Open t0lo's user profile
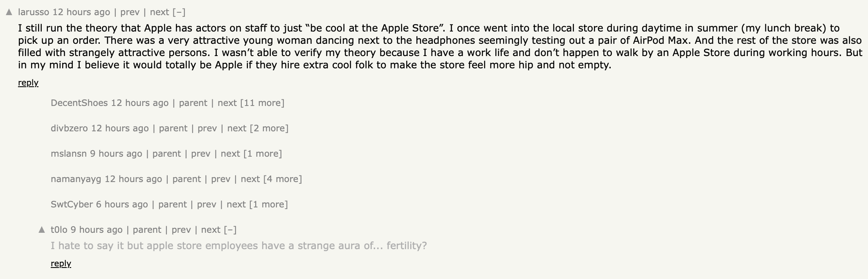This screenshot has width=868, height=279. point(59,230)
